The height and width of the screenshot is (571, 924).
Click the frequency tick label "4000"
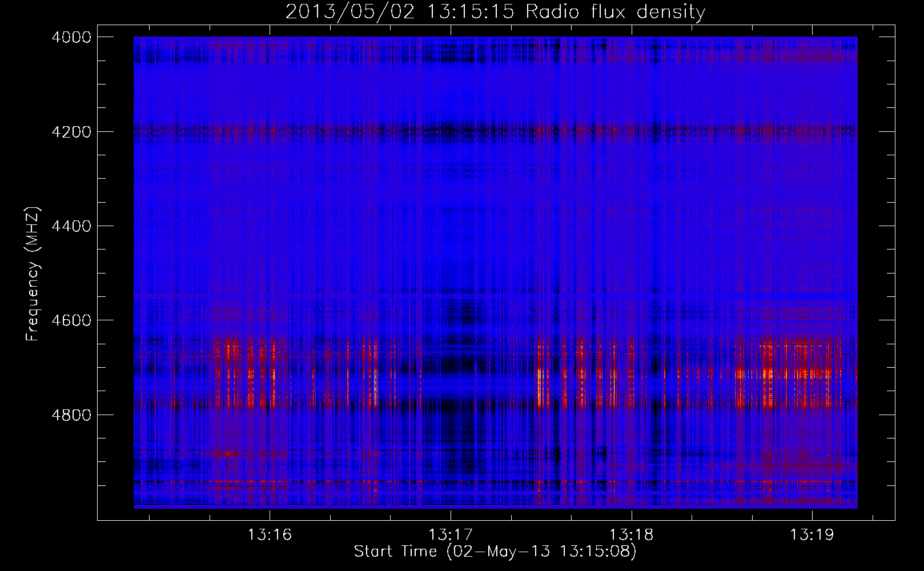(x=71, y=37)
